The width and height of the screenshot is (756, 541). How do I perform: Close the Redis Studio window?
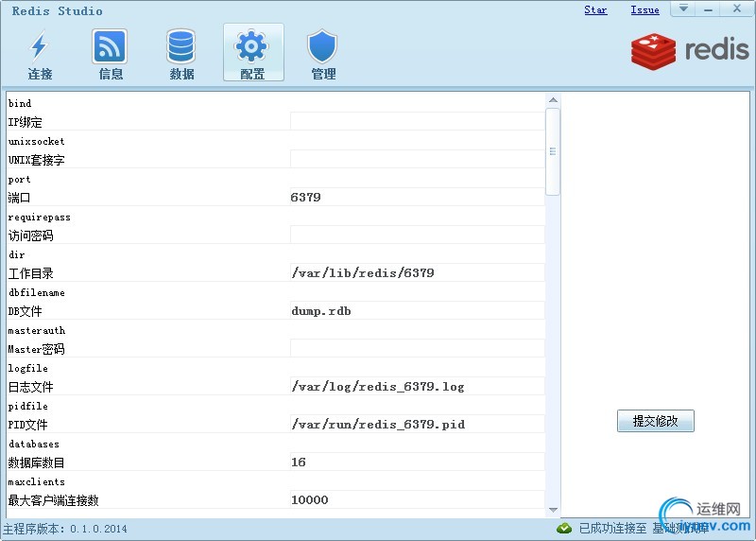pyautogui.click(x=737, y=9)
